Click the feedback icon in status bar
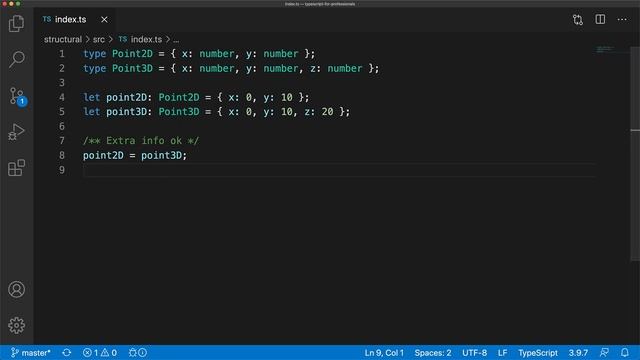The width and height of the screenshot is (640, 360). coord(604,353)
